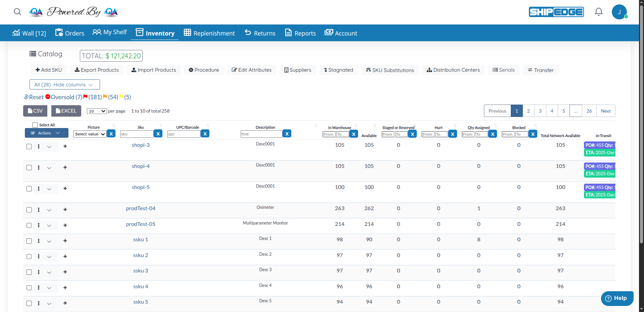This screenshot has height=312, width=644.
Task: Check the row checkbox for prodTest-04
Action: click(x=29, y=210)
